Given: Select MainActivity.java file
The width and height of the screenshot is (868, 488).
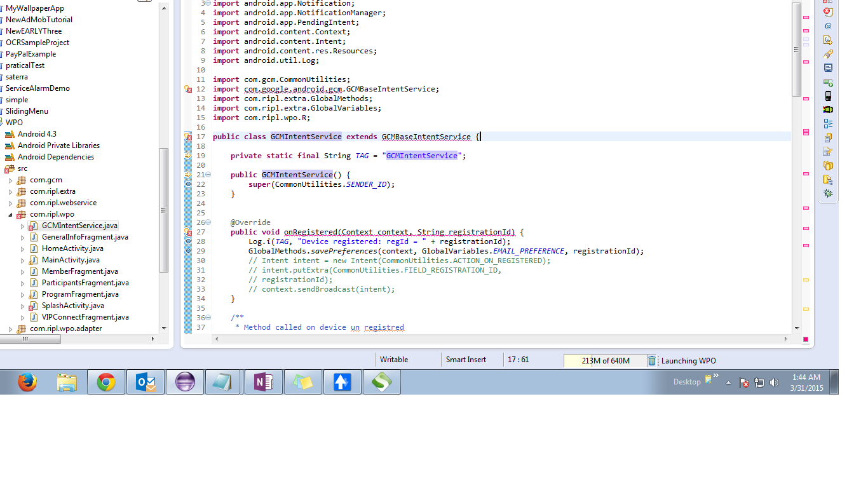Looking at the screenshot, I should (x=71, y=260).
